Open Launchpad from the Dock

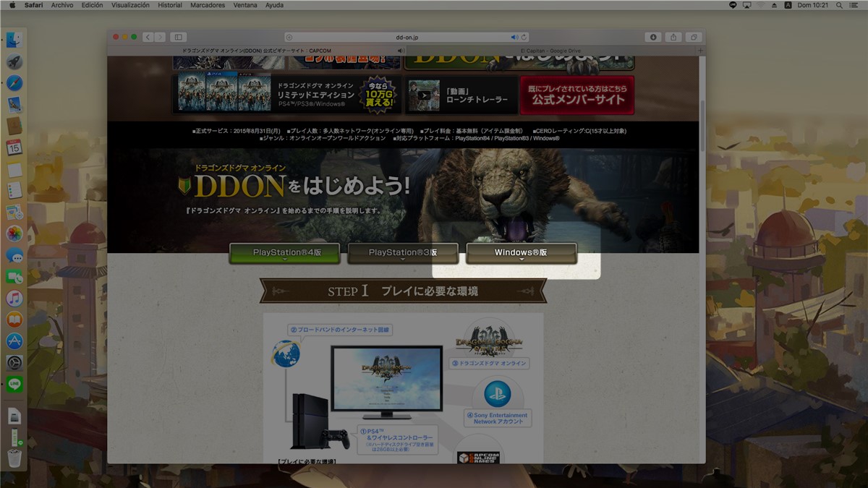tap(14, 61)
